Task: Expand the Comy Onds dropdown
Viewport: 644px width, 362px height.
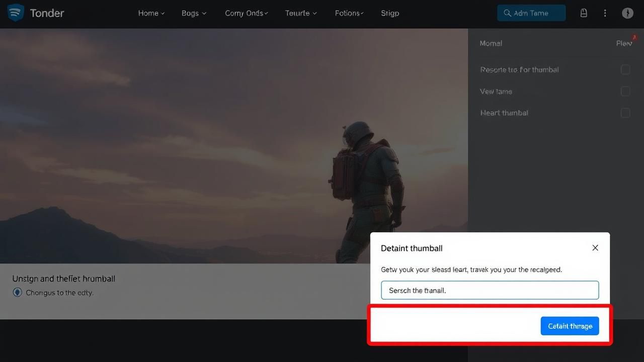Action: 246,13
